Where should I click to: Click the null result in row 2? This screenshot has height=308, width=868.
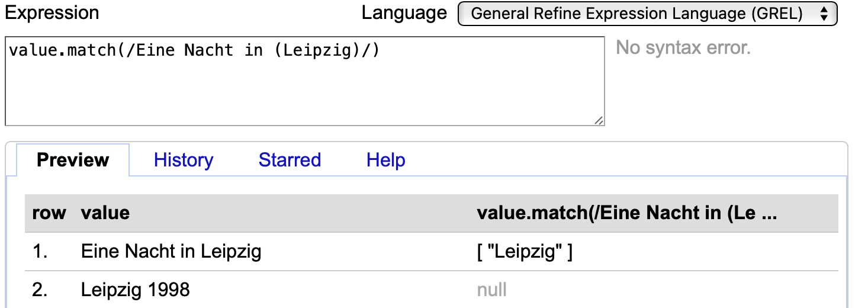pyautogui.click(x=491, y=290)
